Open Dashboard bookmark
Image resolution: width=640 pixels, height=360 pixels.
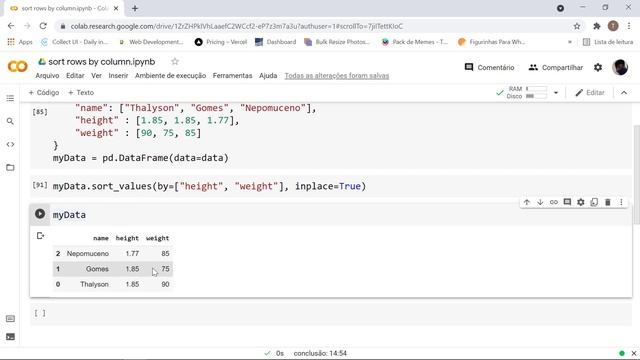(x=276, y=42)
